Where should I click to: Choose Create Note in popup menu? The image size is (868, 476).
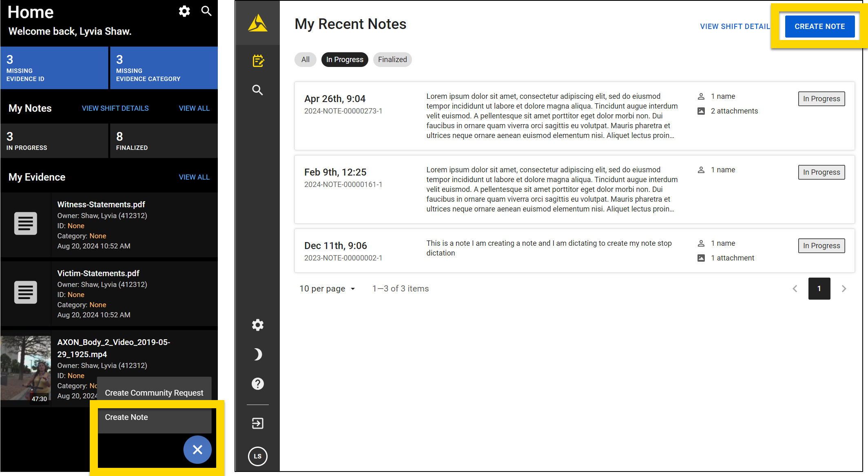pos(154,417)
